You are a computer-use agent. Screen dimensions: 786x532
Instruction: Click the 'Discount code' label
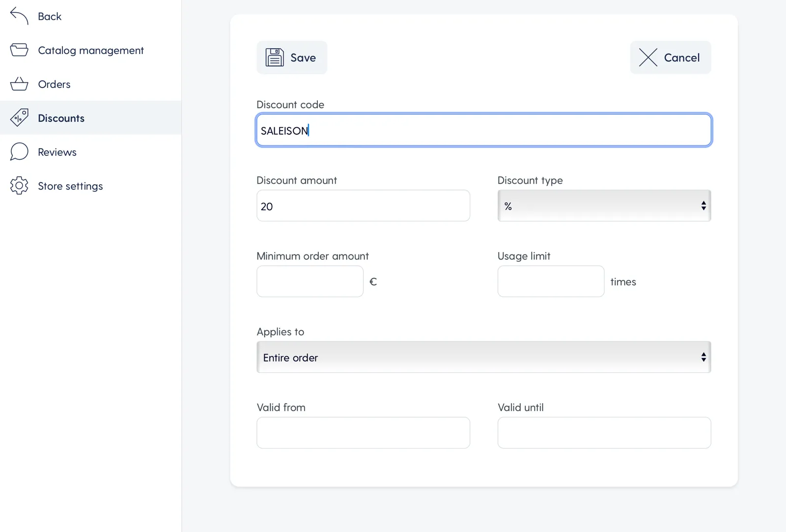[x=290, y=105]
